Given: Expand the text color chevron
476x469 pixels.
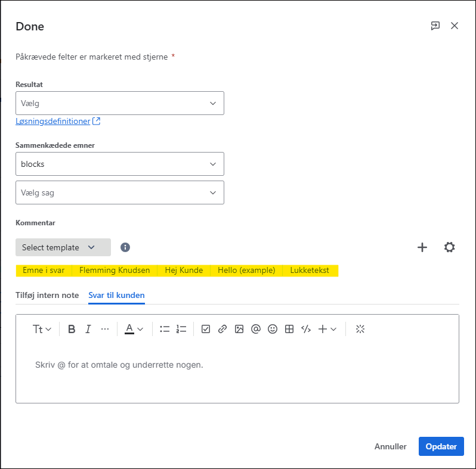Looking at the screenshot, I should pyautogui.click(x=140, y=329).
